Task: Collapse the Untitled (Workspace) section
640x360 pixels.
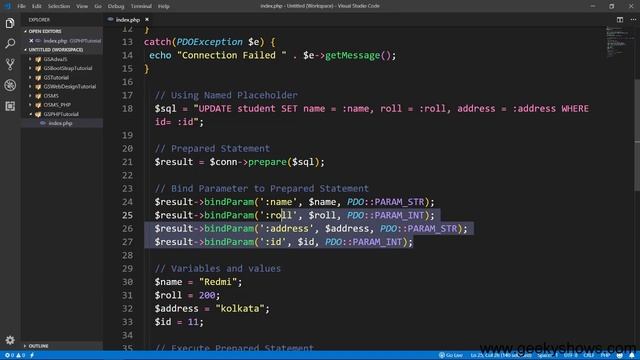Action: (25, 49)
